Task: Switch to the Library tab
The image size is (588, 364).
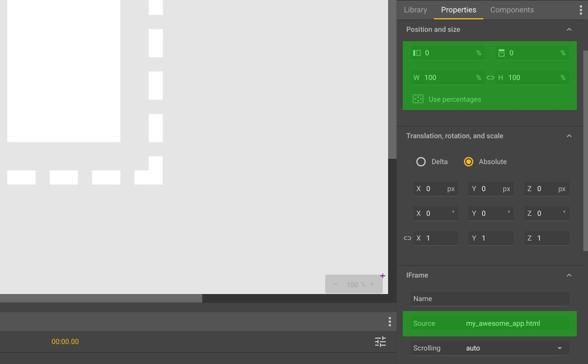Action: pyautogui.click(x=415, y=10)
